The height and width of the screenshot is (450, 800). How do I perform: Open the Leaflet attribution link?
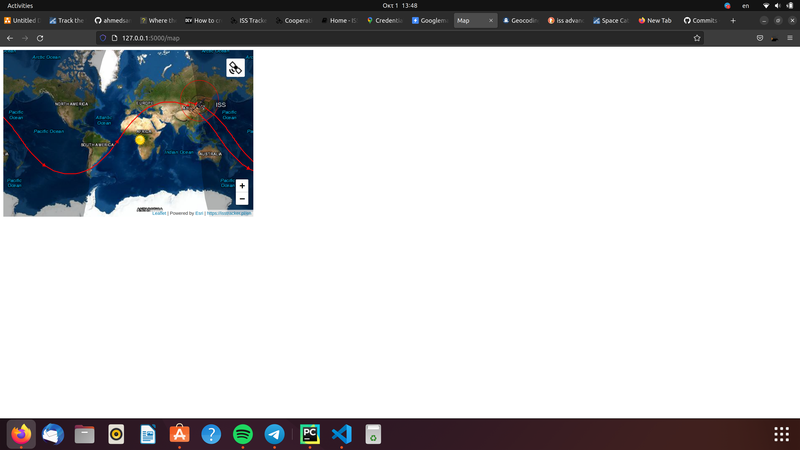click(159, 213)
